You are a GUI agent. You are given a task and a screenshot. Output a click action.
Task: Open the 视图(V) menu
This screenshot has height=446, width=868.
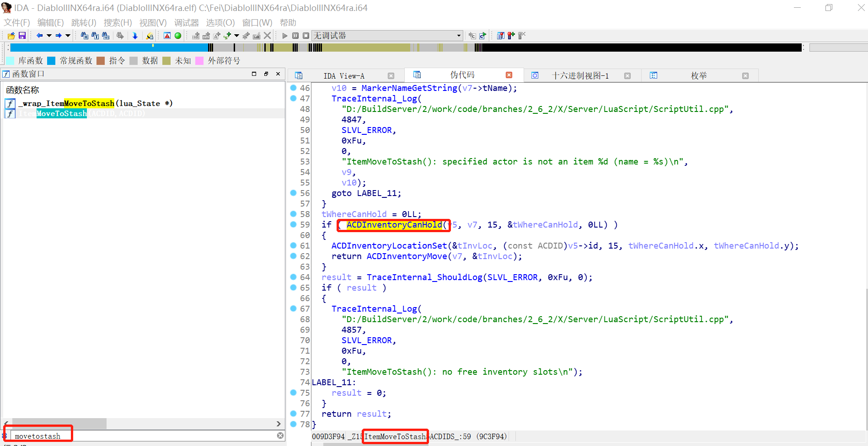[x=153, y=22]
